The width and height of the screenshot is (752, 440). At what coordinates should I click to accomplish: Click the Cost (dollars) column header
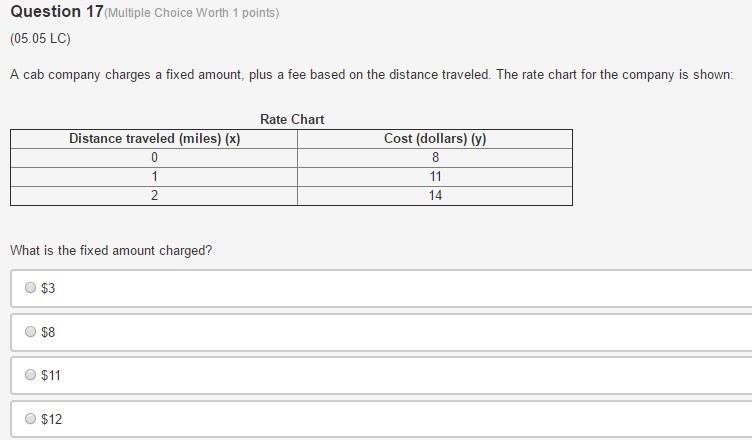pos(435,139)
